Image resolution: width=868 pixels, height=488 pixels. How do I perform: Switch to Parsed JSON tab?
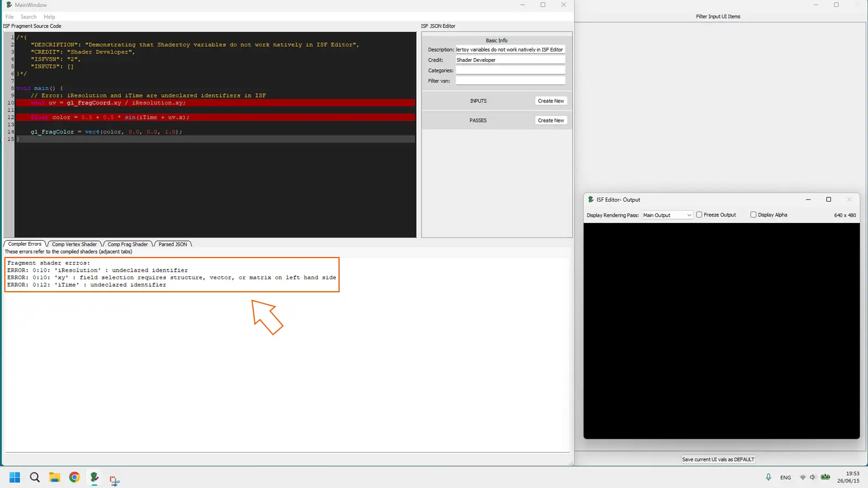click(173, 244)
